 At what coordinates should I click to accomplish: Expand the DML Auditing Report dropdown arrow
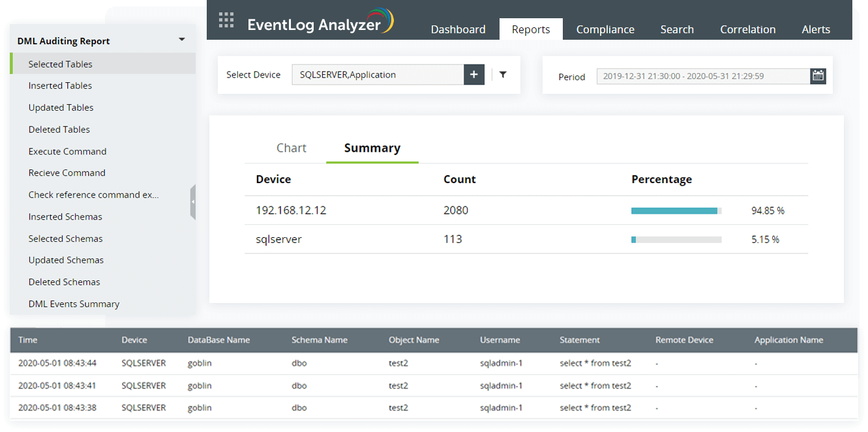182,40
